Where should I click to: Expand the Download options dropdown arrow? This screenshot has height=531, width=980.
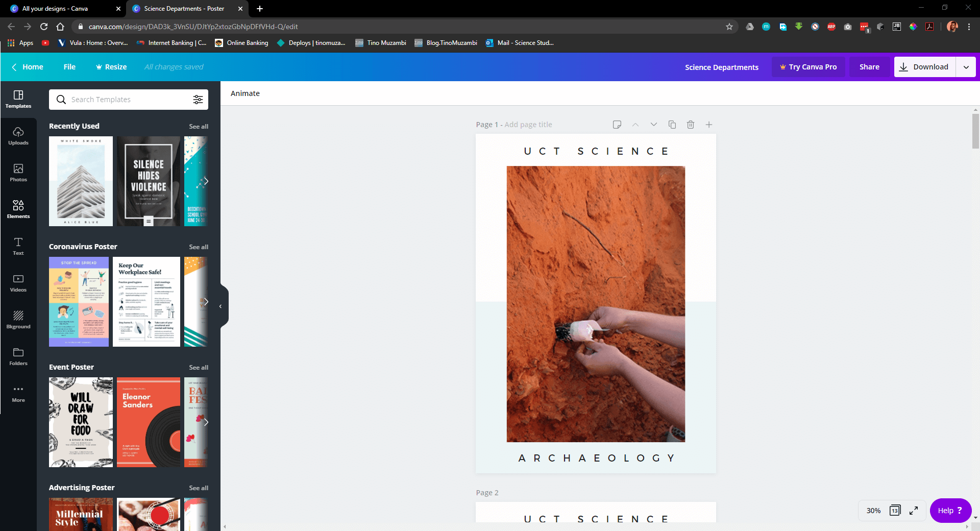tap(966, 67)
